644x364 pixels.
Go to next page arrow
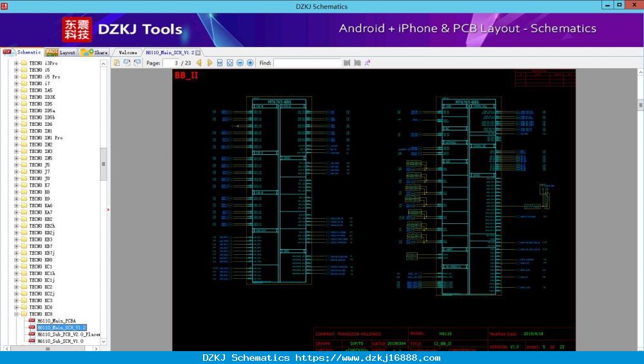pyautogui.click(x=210, y=63)
